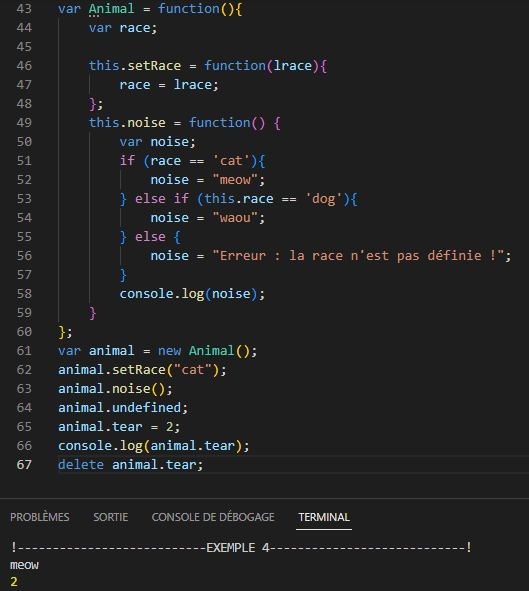Viewport: 529px width, 591px height.
Task: Open the PROBLÈMES panel tab
Action: (x=40, y=517)
